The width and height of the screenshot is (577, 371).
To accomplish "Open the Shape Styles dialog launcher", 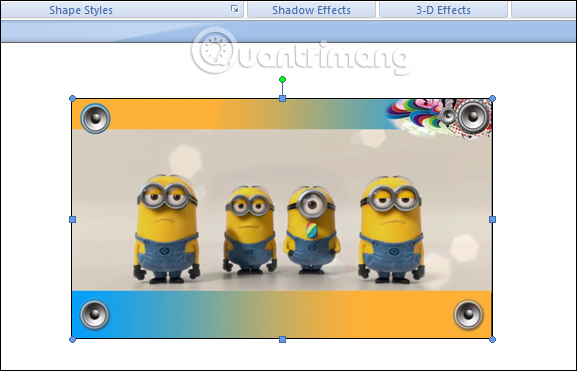I will click(x=234, y=9).
